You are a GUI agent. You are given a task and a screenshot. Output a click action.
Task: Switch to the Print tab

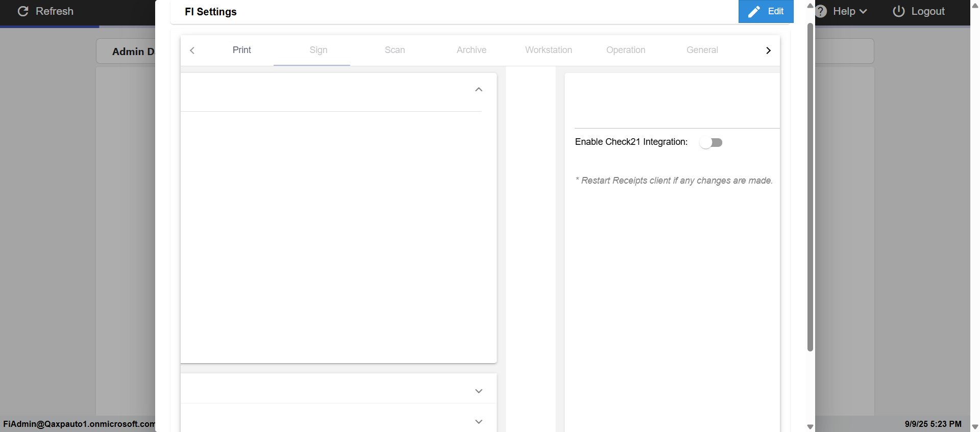(242, 50)
